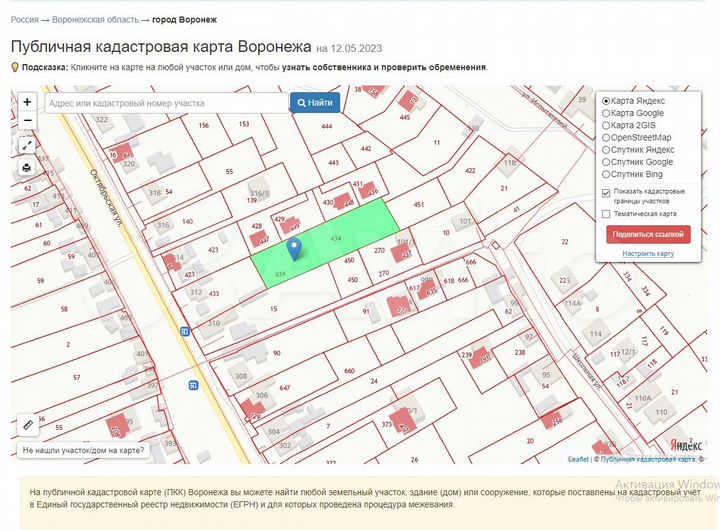This screenshot has width=720, height=530.
Task: Toggle Показать кадастровые границы участков checkbox
Action: (x=606, y=193)
